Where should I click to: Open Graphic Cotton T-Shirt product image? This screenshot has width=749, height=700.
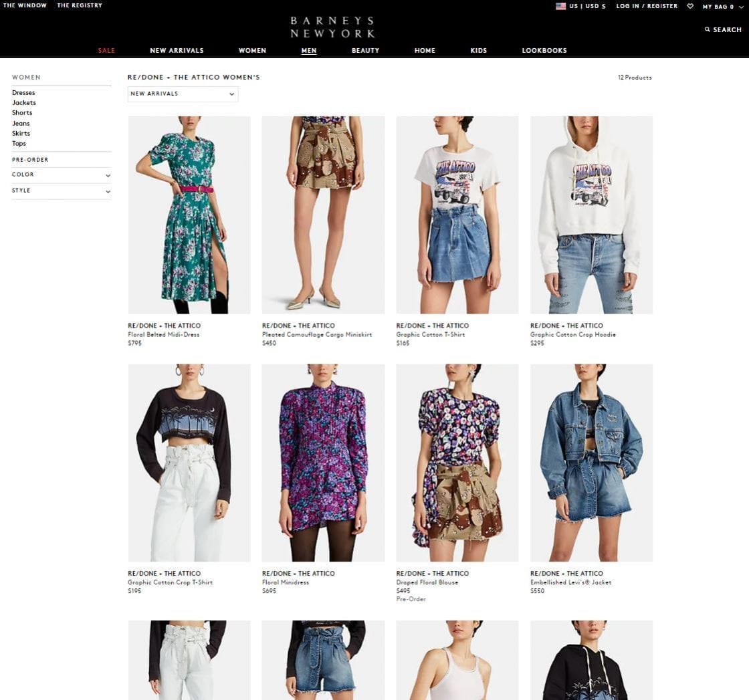(x=457, y=215)
